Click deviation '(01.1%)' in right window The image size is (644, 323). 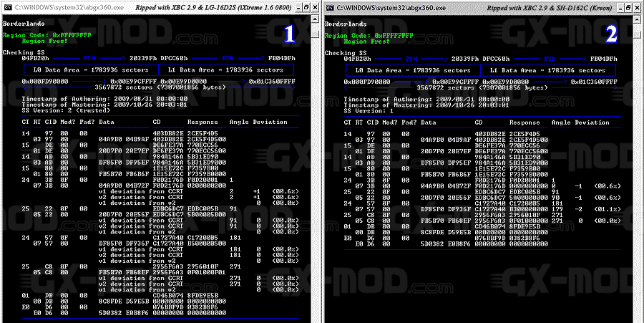[608, 209]
